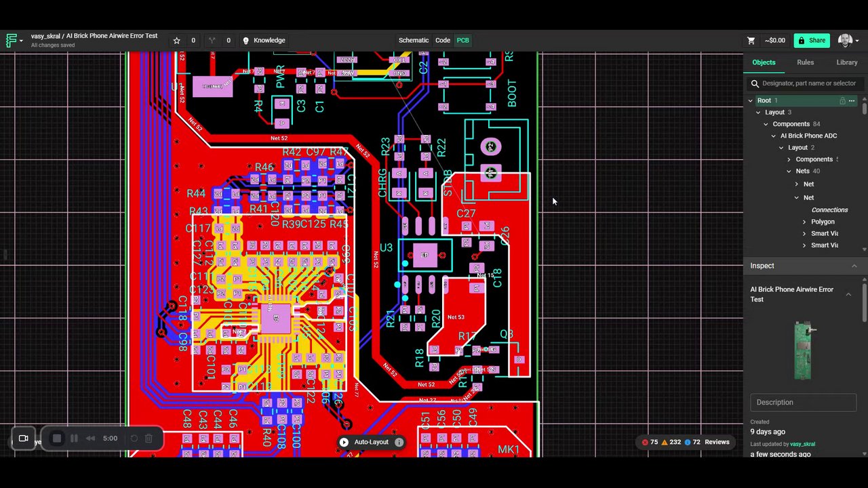Screen dimensions: 868x488
Task: Delete the recording with the trash icon
Action: pyautogui.click(x=149, y=439)
